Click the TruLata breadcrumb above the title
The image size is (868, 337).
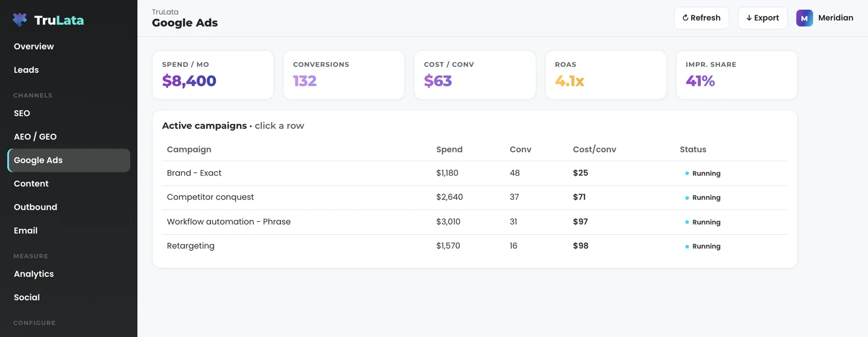click(165, 12)
